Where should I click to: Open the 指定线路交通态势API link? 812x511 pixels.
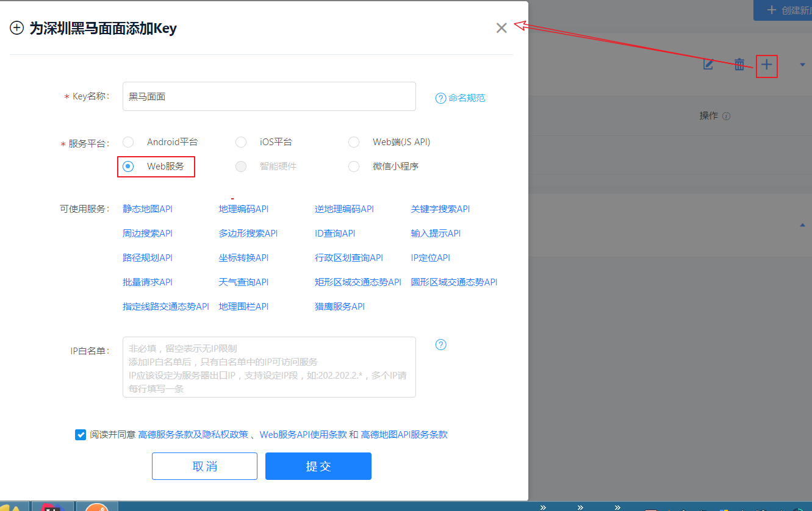(x=166, y=307)
